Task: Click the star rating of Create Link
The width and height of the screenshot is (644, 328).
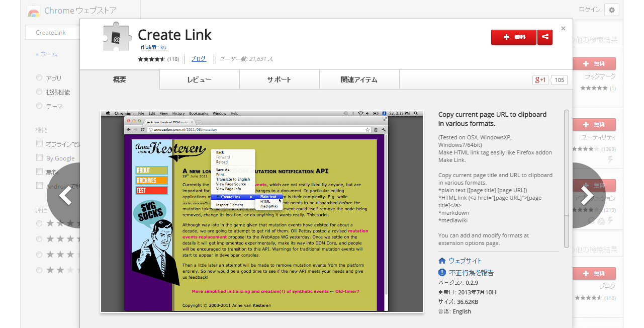Action: click(151, 59)
